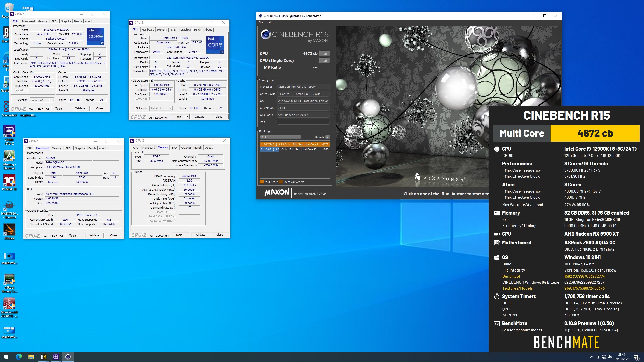Screen dimensions: 644x362
Task: Run the CPU (Single Core) test
Action: 324,60
